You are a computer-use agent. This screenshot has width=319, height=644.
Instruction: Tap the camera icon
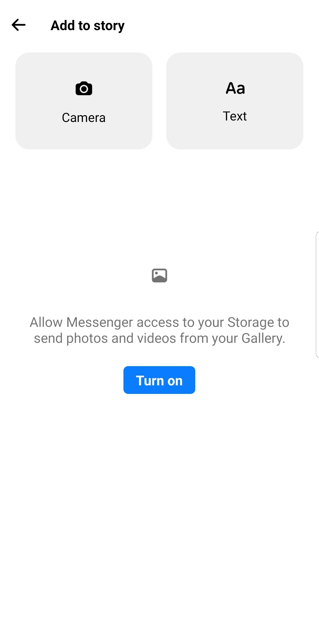[84, 88]
